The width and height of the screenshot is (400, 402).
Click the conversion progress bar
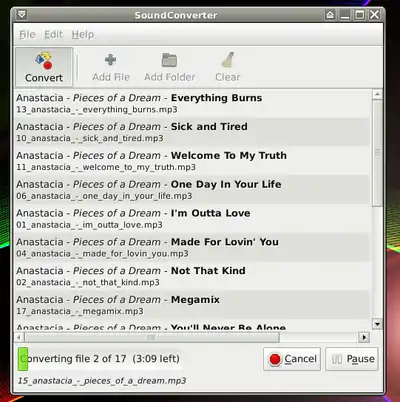[x=100, y=359]
